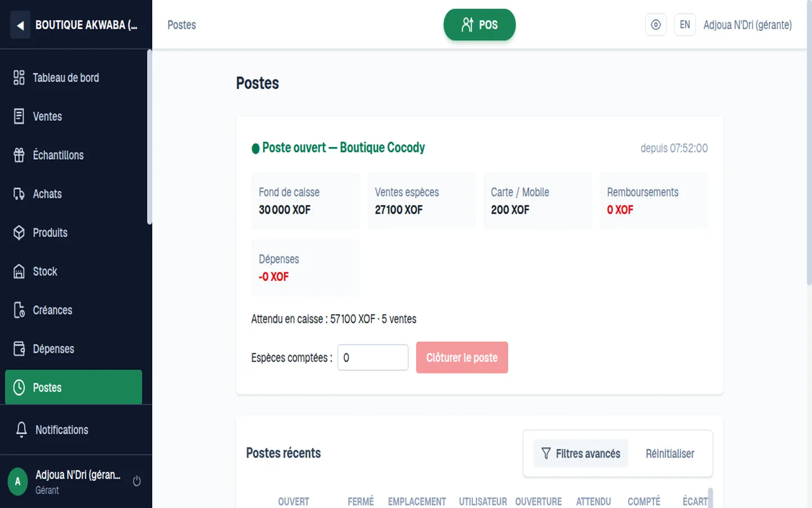Click the Notifications bell icon
812x508 pixels.
[21, 430]
